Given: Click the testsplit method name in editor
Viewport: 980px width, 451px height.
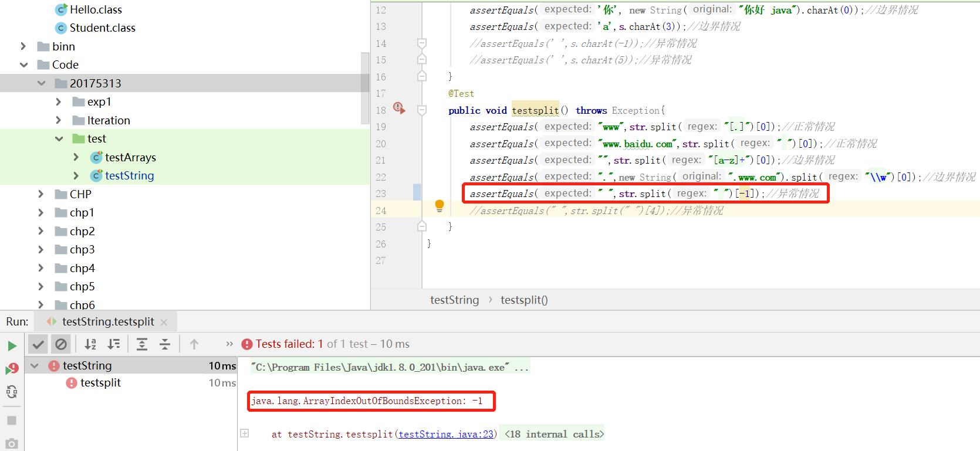Looking at the screenshot, I should pyautogui.click(x=535, y=110).
